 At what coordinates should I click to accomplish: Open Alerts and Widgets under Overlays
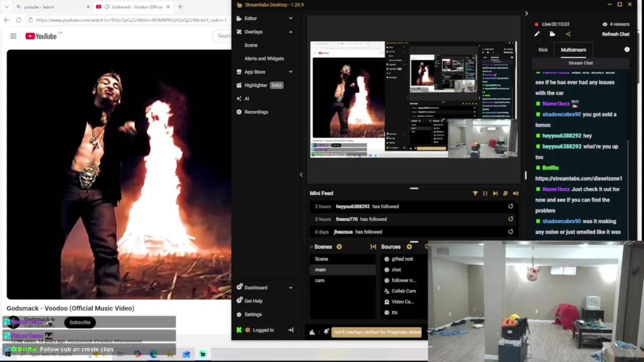(264, 58)
